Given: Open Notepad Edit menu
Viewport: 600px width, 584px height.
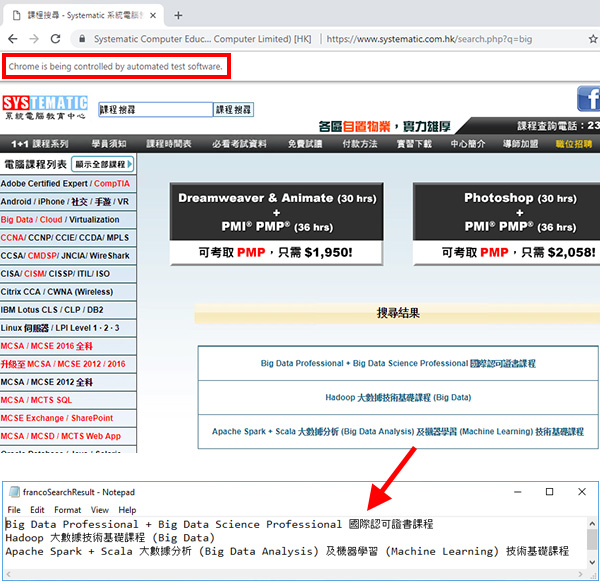Looking at the screenshot, I should pos(37,510).
